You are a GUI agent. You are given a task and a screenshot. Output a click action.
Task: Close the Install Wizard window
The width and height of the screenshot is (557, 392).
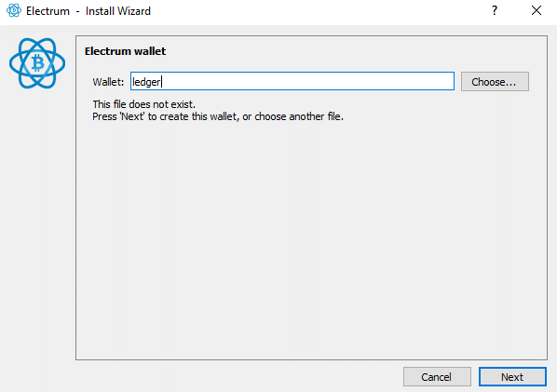tap(537, 10)
